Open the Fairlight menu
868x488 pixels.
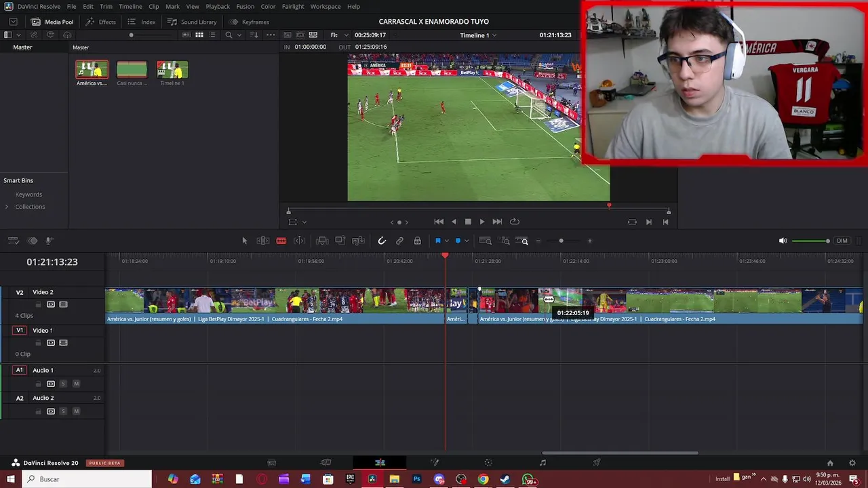293,6
